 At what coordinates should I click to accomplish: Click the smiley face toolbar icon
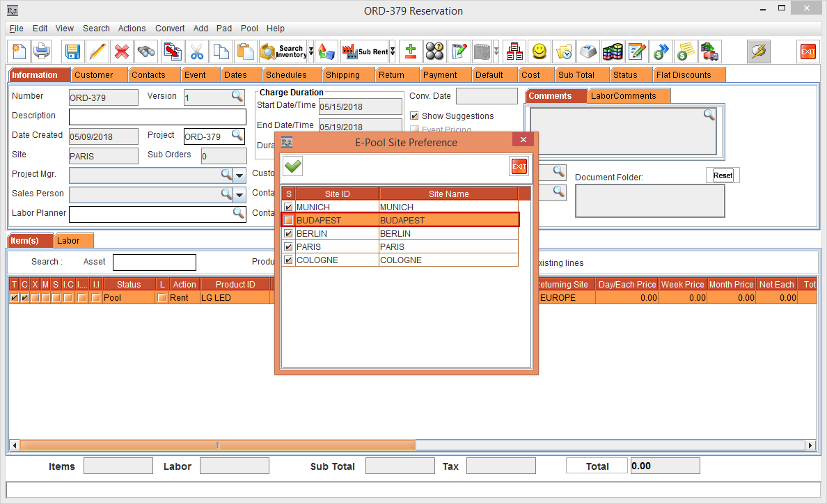539,52
